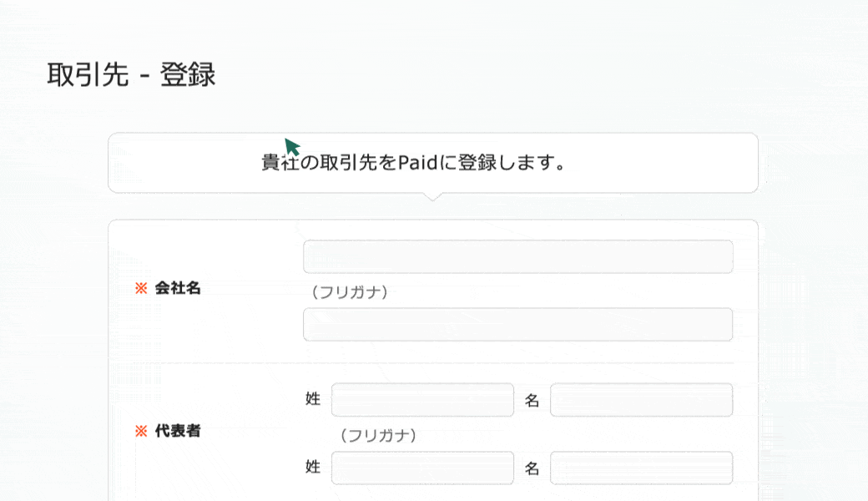Click the 代表者 名 input field
Image resolution: width=868 pixels, height=501 pixels.
(641, 400)
